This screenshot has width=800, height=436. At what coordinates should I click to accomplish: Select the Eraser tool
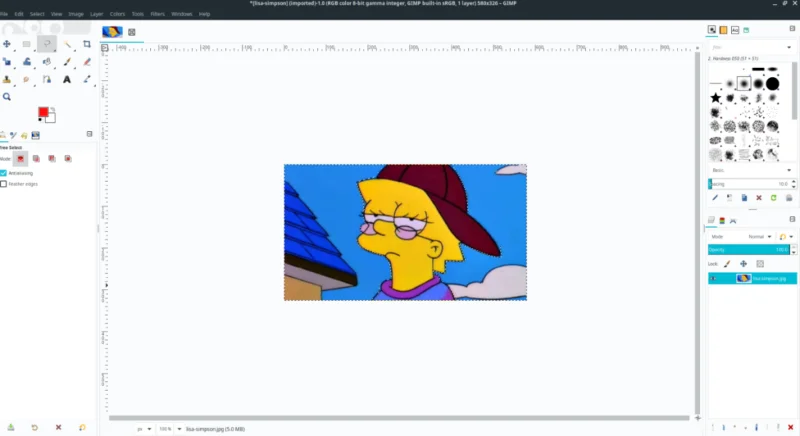pyautogui.click(x=87, y=62)
